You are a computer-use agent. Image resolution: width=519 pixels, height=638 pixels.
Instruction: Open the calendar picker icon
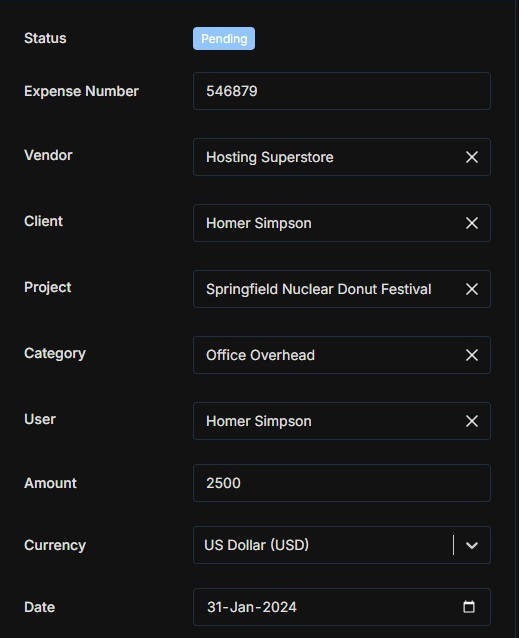pyautogui.click(x=469, y=607)
